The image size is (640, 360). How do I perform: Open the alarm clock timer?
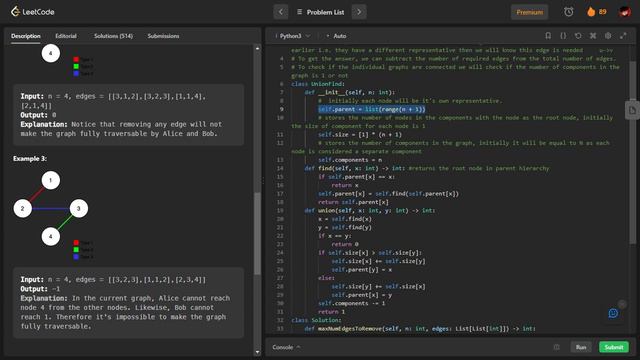pyautogui.click(x=569, y=12)
